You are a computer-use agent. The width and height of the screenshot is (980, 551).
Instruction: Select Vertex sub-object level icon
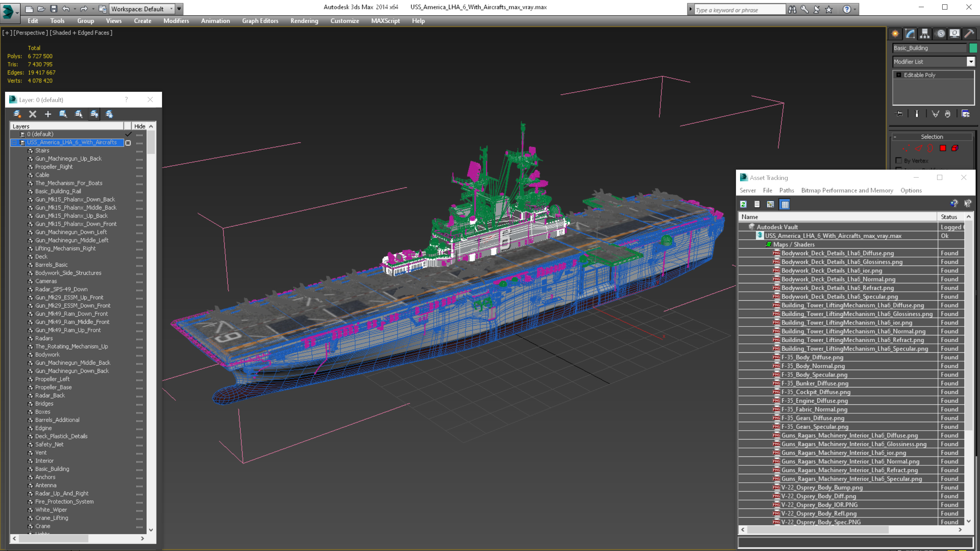tap(906, 148)
